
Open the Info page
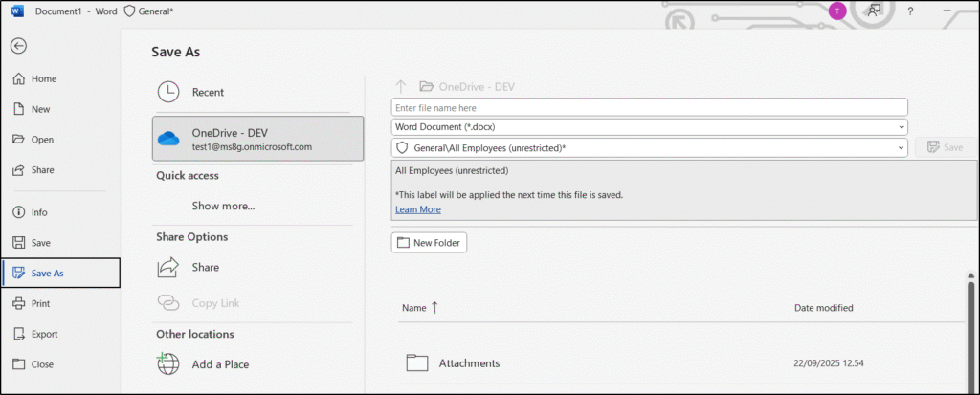(39, 212)
